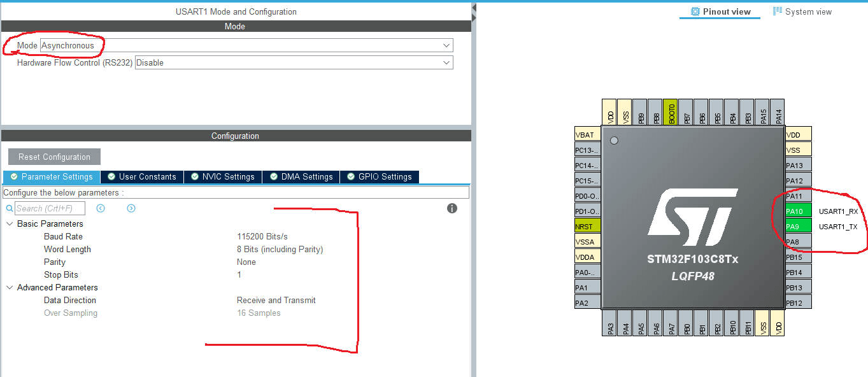
Task: Open the GPIO Settings tab
Action: click(380, 177)
